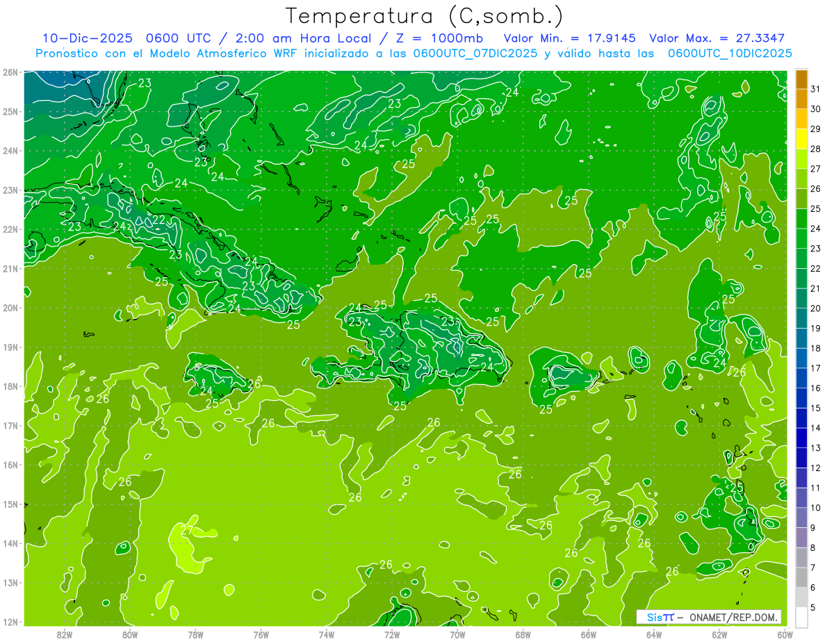Click latitude axis label 21N
The image size is (834, 644).
(x=10, y=268)
